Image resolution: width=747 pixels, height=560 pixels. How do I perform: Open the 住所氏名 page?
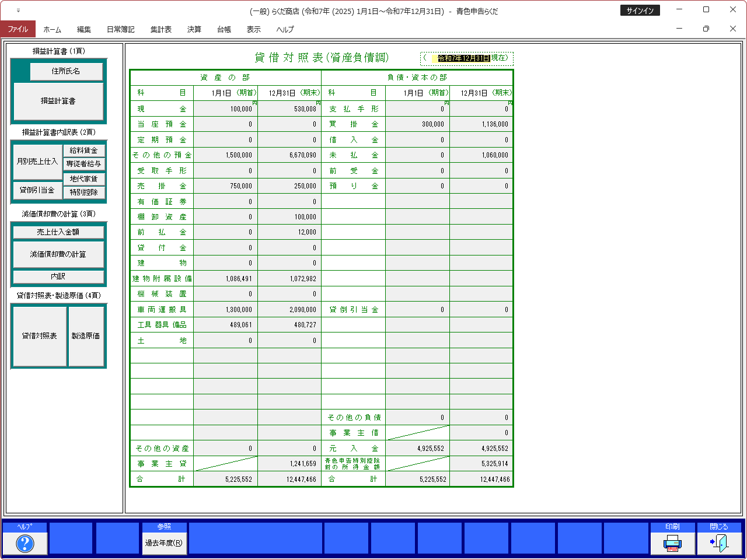66,71
